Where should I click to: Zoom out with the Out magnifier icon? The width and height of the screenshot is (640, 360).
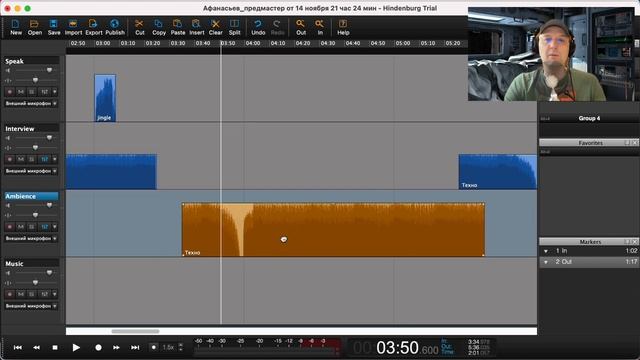click(301, 27)
